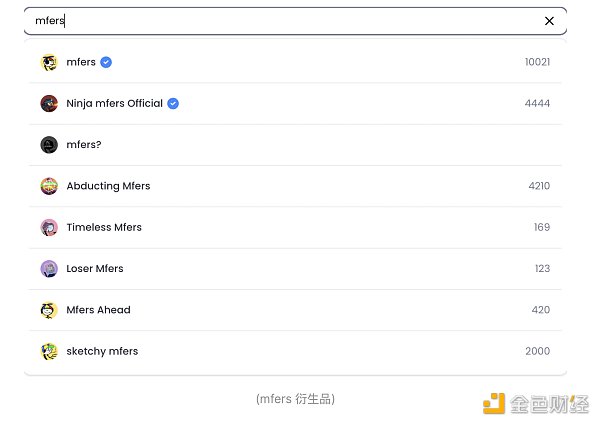Open the mfers? collection result

84,145
